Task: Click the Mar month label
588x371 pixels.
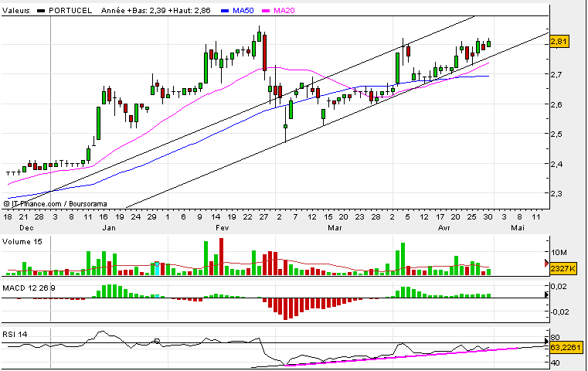Action: coord(335,228)
